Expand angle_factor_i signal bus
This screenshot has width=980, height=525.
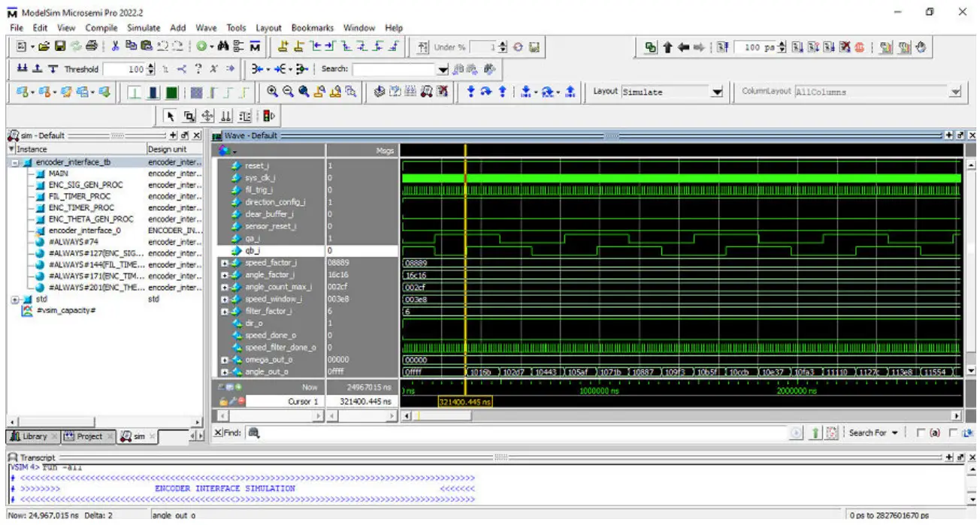point(225,275)
